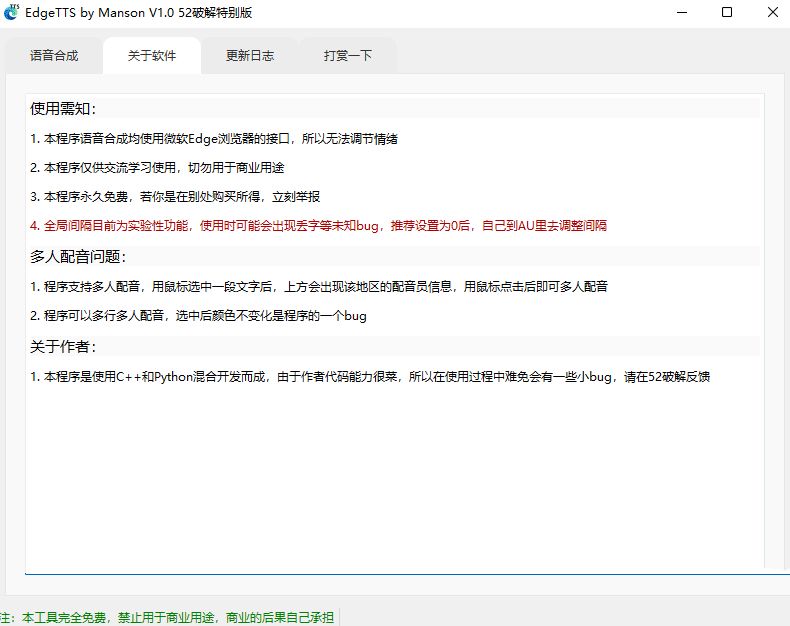
Task: Click the line 程序支持多人配音
Action: click(x=318, y=286)
